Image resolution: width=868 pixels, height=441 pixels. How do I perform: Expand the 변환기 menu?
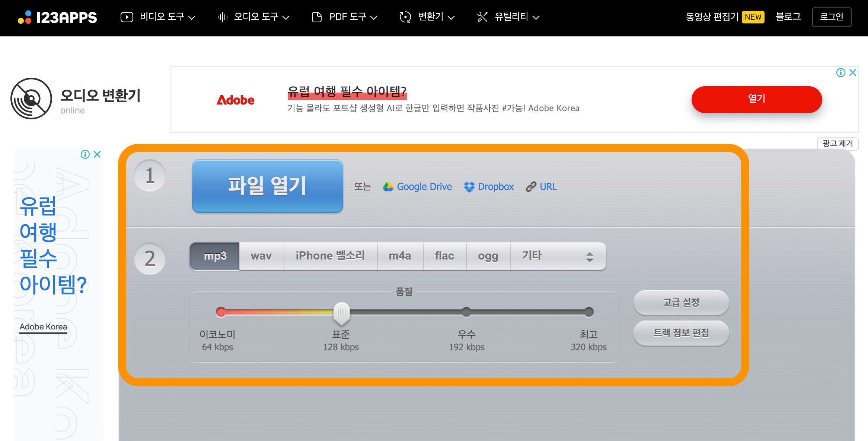(427, 17)
